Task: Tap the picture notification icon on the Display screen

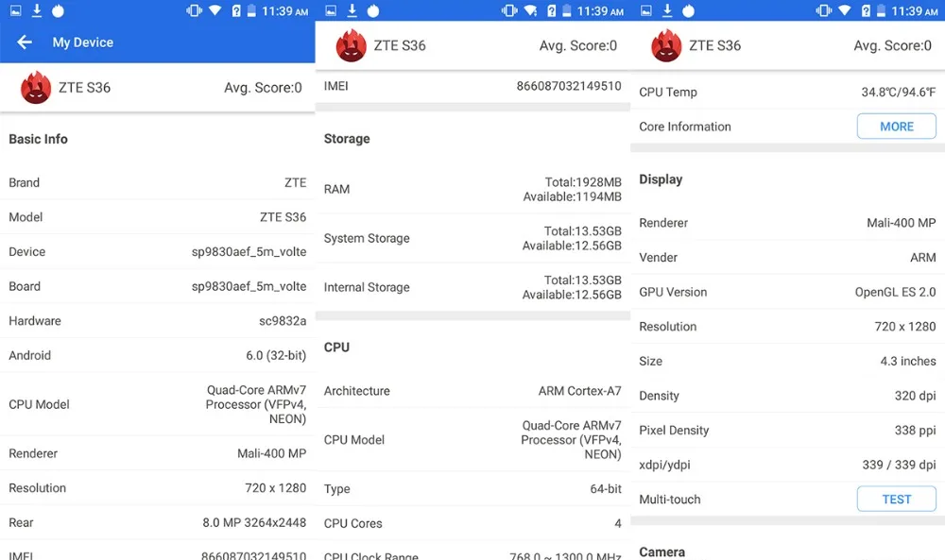Action: 646,10
